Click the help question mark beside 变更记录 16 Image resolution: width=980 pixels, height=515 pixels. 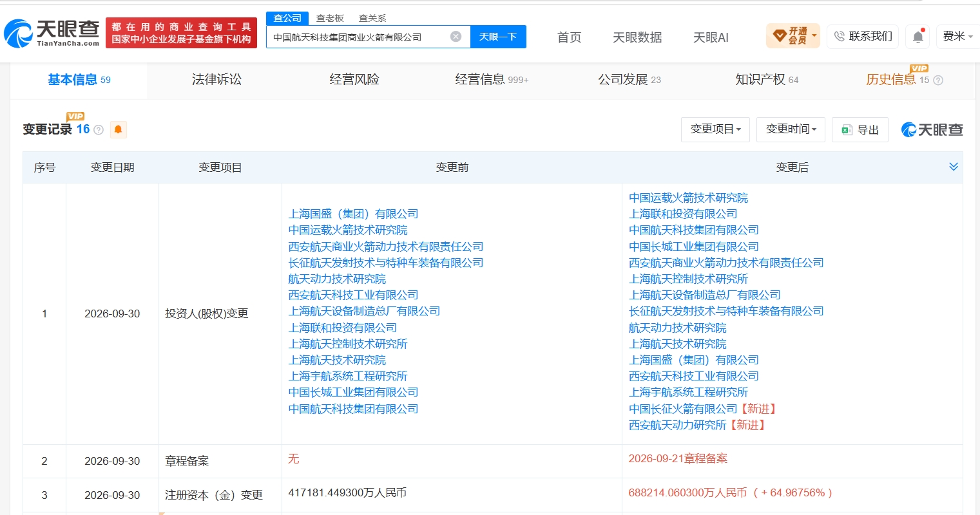[99, 130]
